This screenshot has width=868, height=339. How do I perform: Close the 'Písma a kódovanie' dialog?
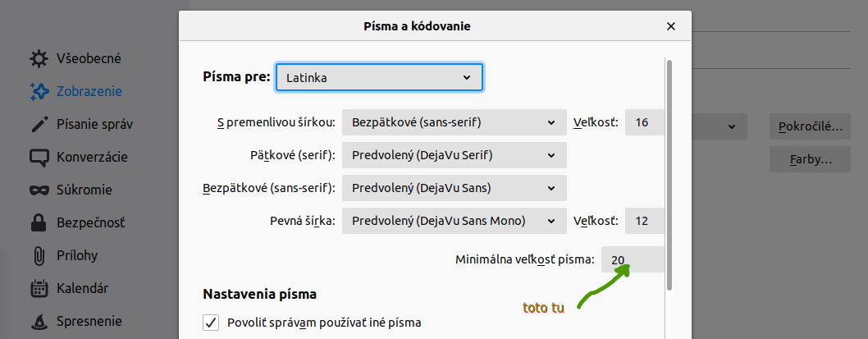tap(671, 26)
